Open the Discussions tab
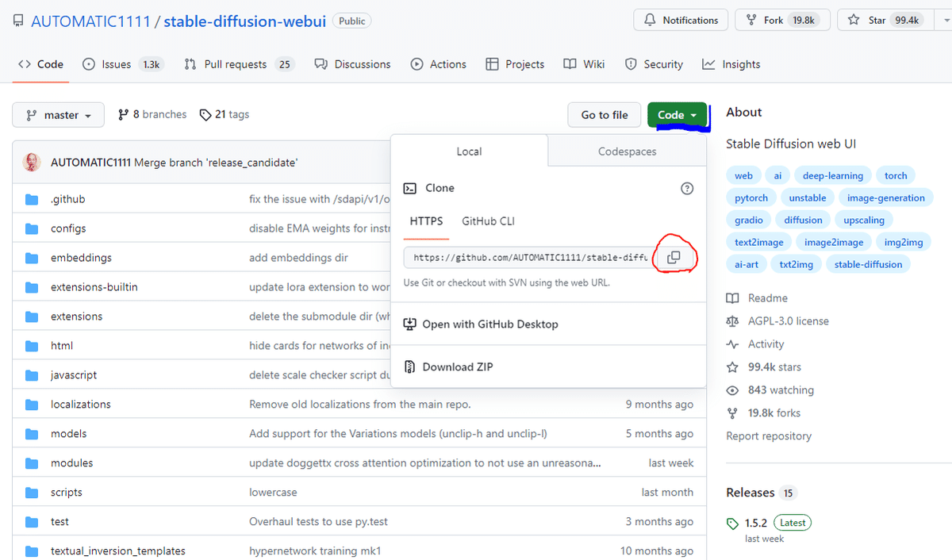952x560 pixels. click(352, 64)
